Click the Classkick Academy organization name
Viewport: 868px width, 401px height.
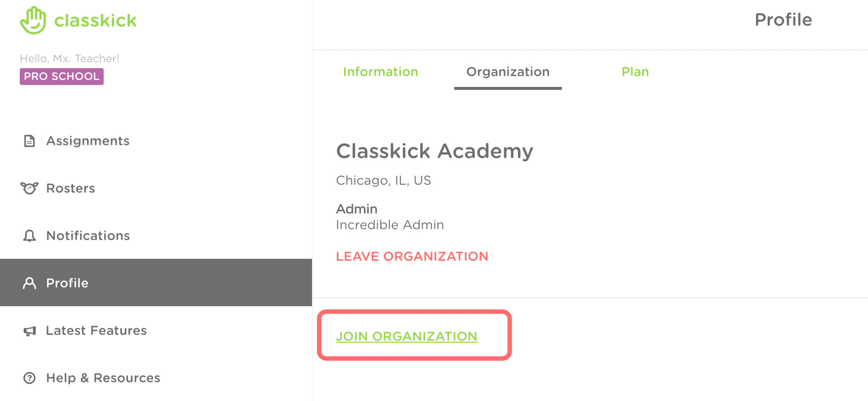pyautogui.click(x=434, y=151)
